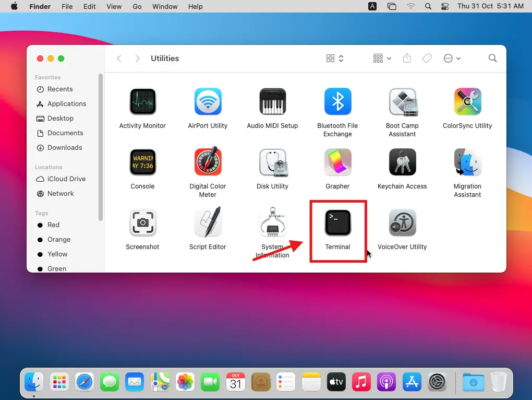Select Disk Utility icon

[273, 162]
